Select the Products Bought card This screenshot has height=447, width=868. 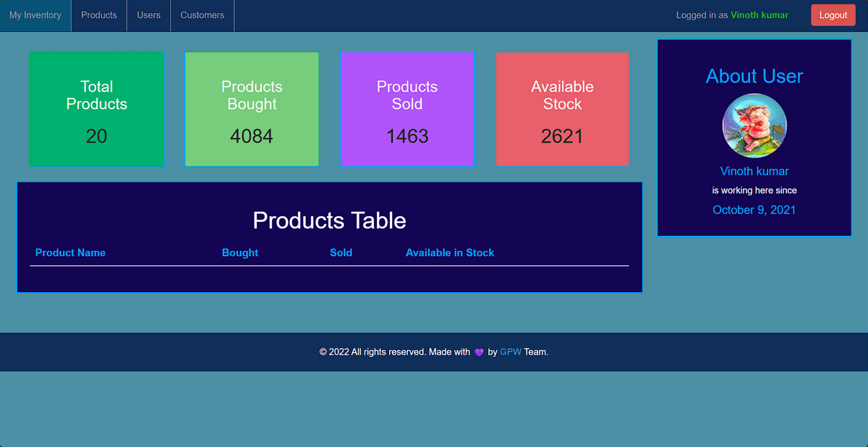click(x=252, y=109)
